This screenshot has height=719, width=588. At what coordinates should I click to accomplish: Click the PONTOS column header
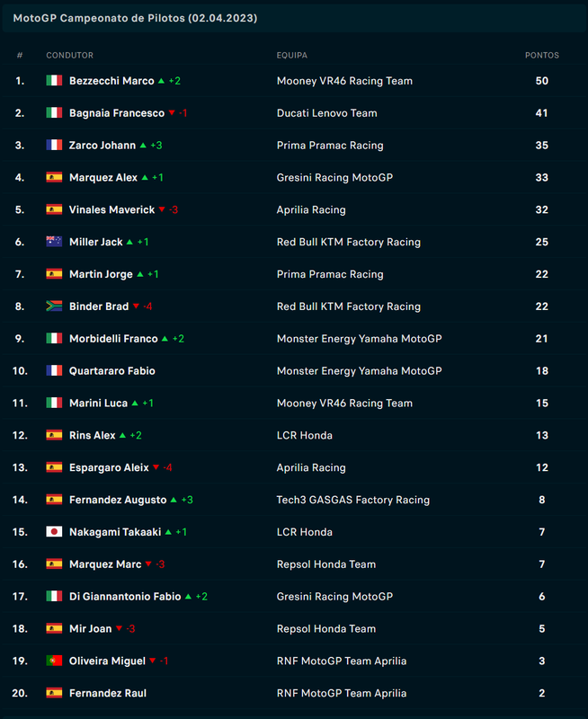pos(542,55)
